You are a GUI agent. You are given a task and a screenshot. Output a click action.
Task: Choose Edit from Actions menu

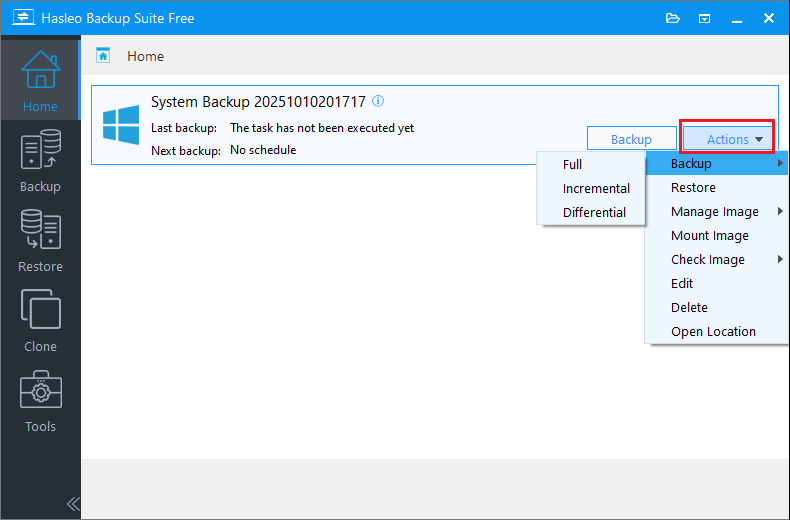(717, 283)
